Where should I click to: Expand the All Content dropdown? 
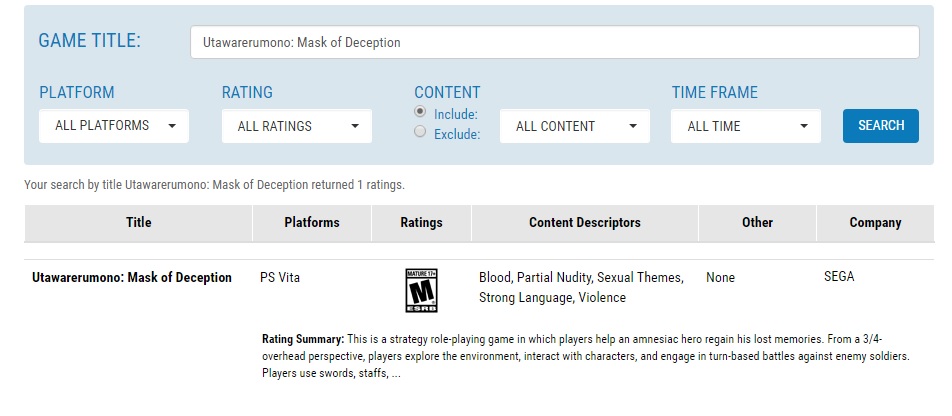tap(575, 126)
